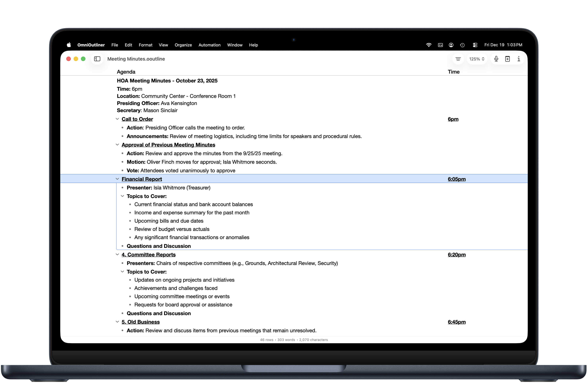The image size is (588, 383).
Task: Open Time Machine menu bar icon
Action: (462, 45)
